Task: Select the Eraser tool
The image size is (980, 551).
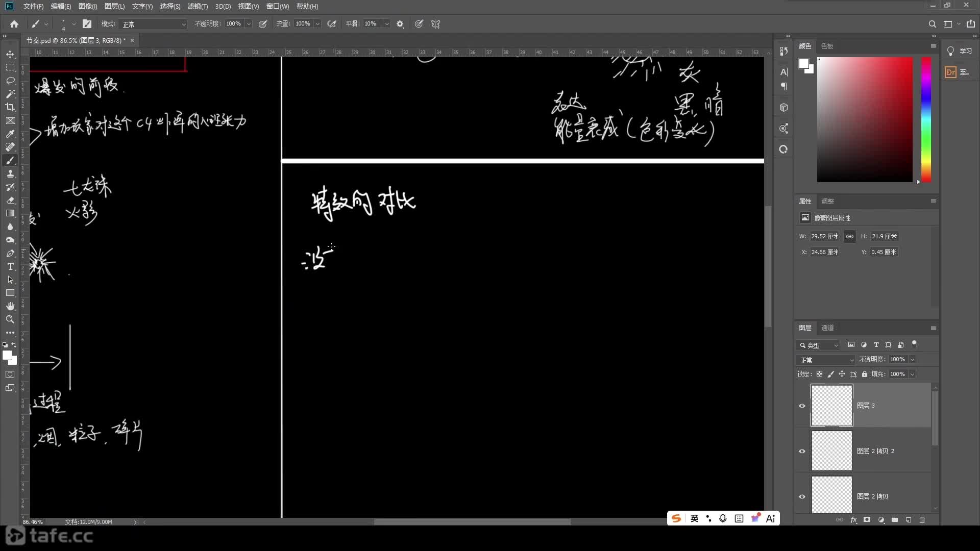Action: click(x=10, y=200)
